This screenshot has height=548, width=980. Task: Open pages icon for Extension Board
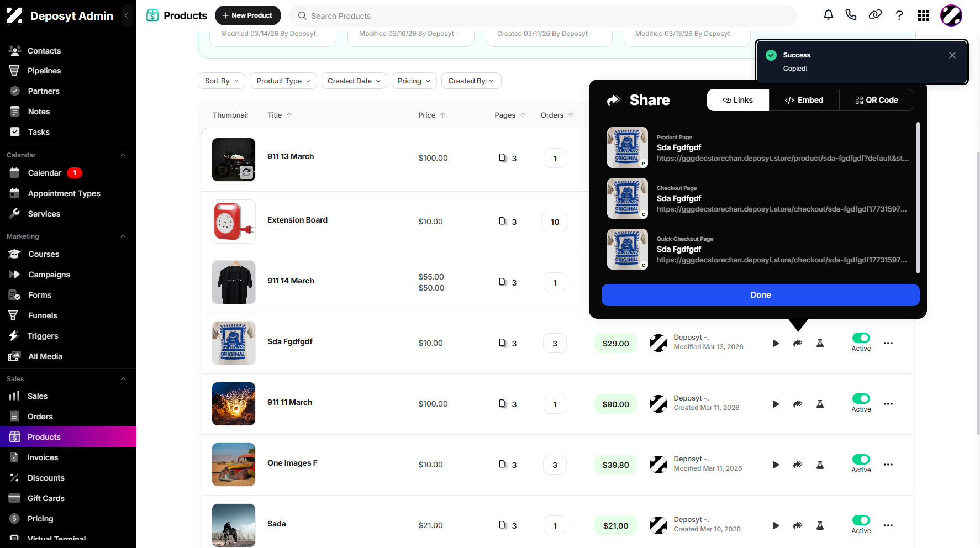502,221
